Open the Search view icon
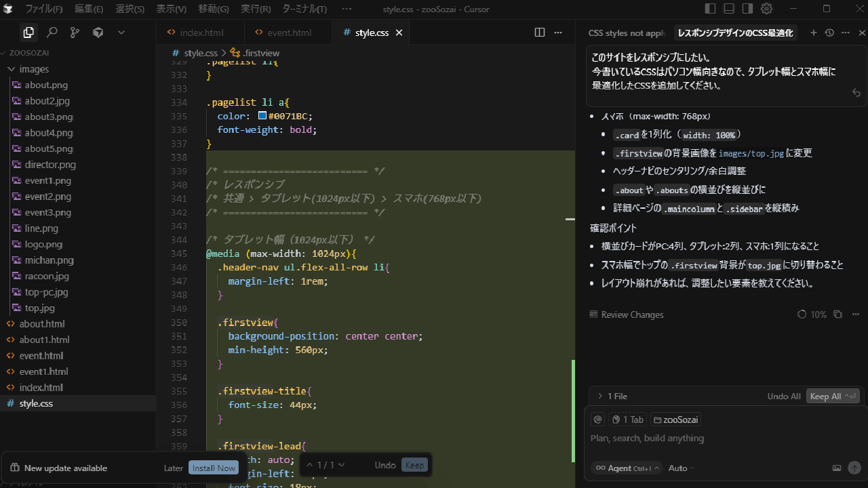 tap(52, 32)
